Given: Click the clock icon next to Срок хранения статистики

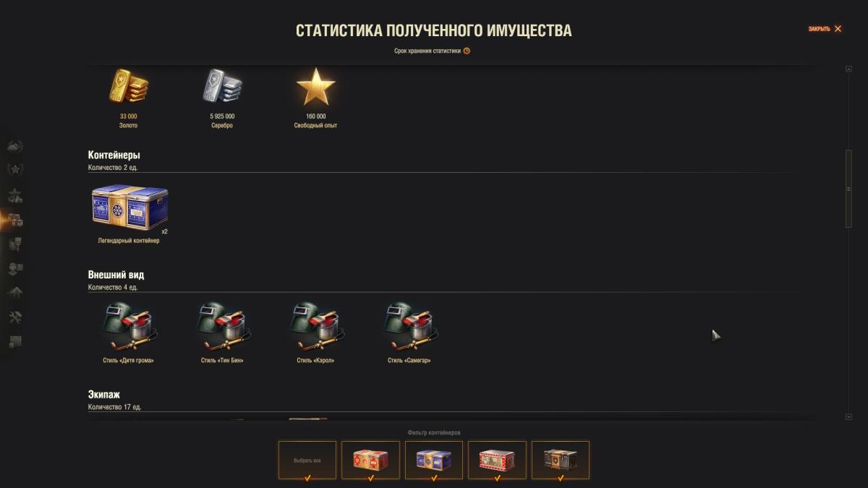Looking at the screenshot, I should [467, 51].
